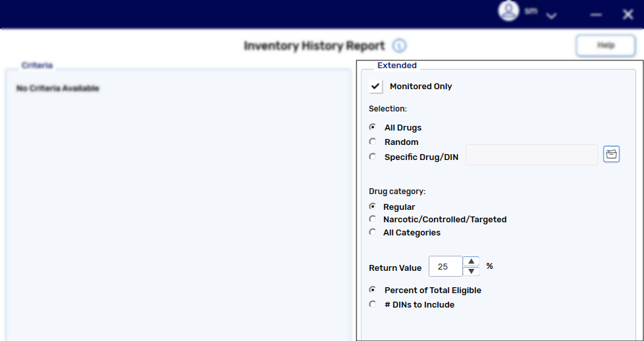
Task: Expand the sm user dropdown chevron
Action: tap(551, 16)
